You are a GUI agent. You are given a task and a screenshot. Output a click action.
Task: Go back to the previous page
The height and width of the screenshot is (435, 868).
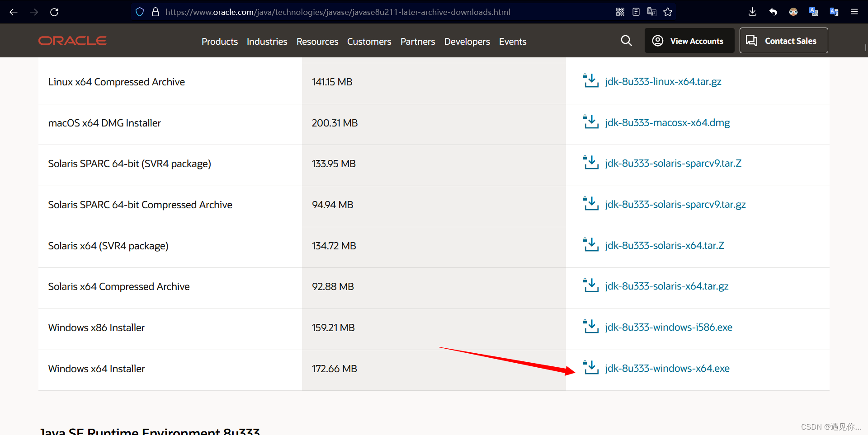click(14, 12)
